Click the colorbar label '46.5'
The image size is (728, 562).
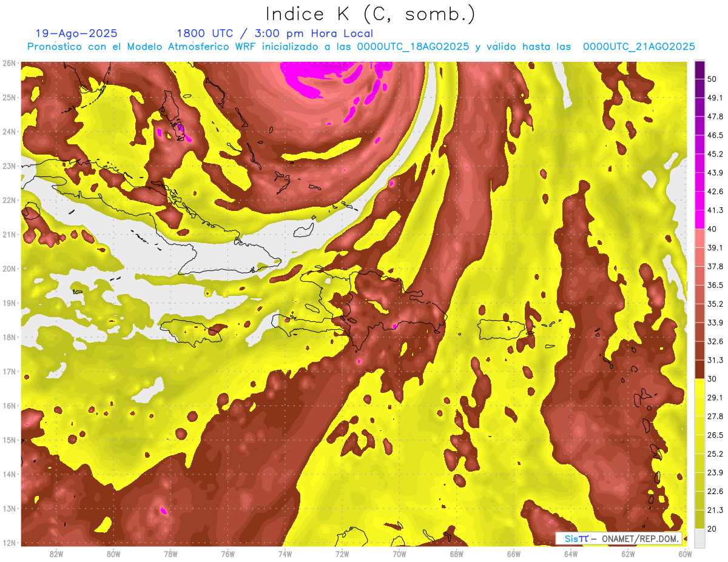(x=716, y=135)
